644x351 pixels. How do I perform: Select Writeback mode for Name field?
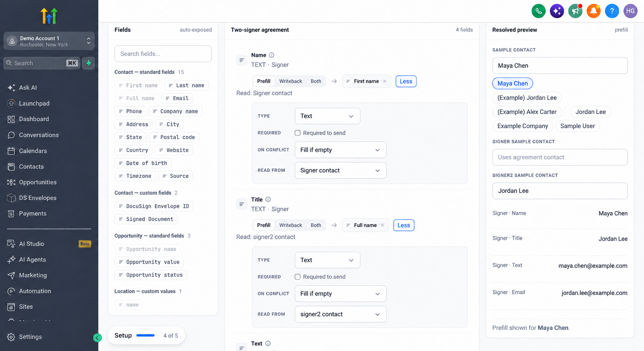pos(291,81)
